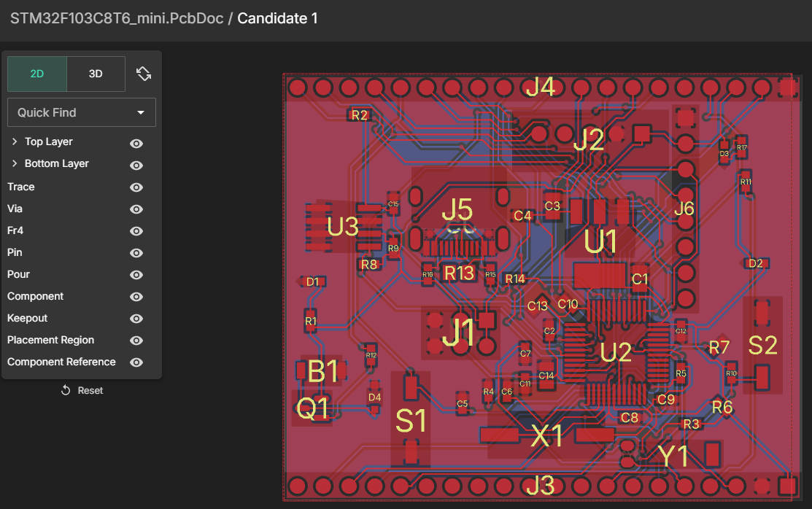This screenshot has width=812, height=509.
Task: Select capacitor C1 on the board
Action: pyautogui.click(x=640, y=279)
